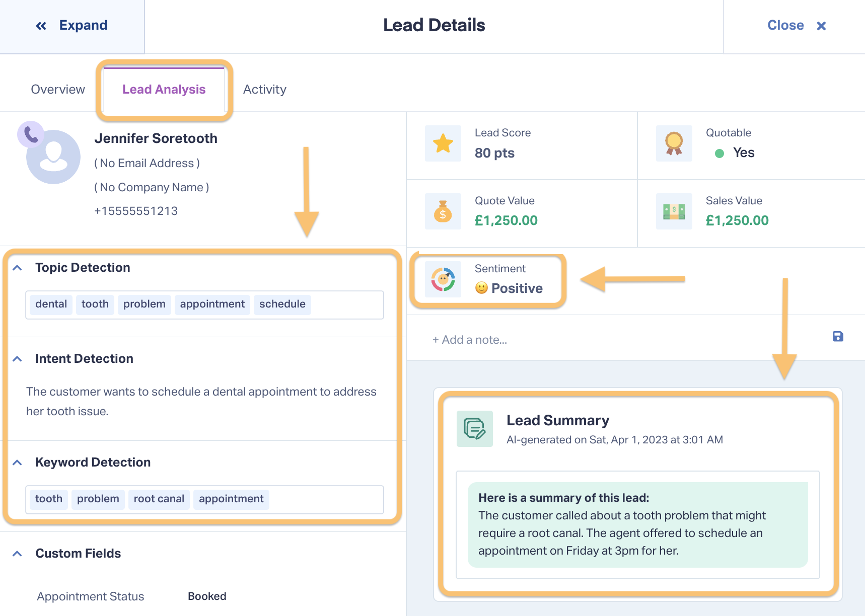Click the 'appointment' keyword tag
Screen dimensions: 865x616
231,499
